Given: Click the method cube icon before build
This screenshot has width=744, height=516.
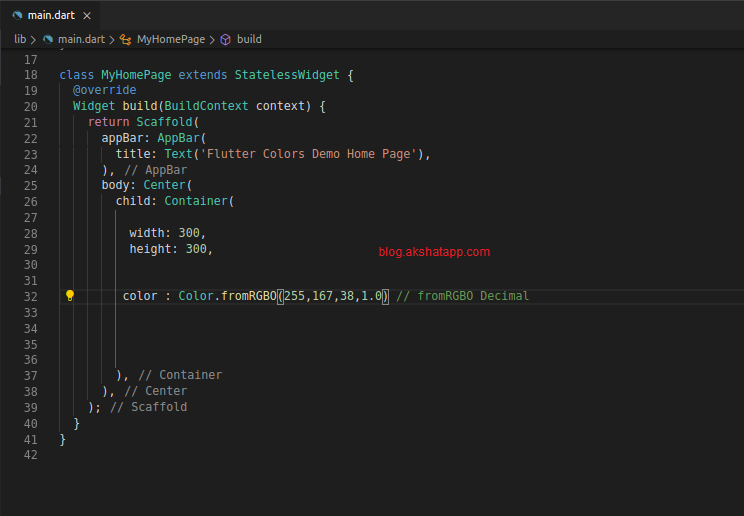Looking at the screenshot, I should click(x=225, y=39).
